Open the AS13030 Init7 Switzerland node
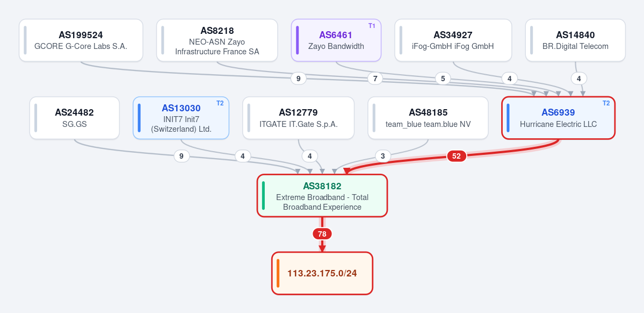This screenshot has width=644, height=313. point(181,118)
